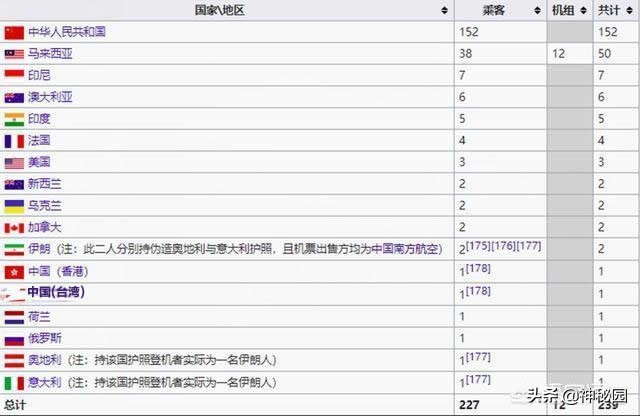Click the Malaysia flag icon
The width and height of the screenshot is (640, 416).
14,54
